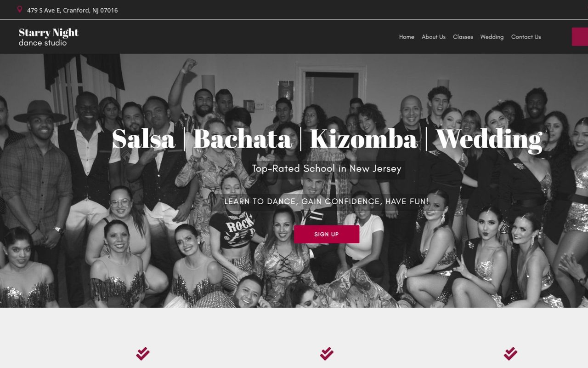Open the Classes menu item
The image size is (588, 368).
coord(463,37)
